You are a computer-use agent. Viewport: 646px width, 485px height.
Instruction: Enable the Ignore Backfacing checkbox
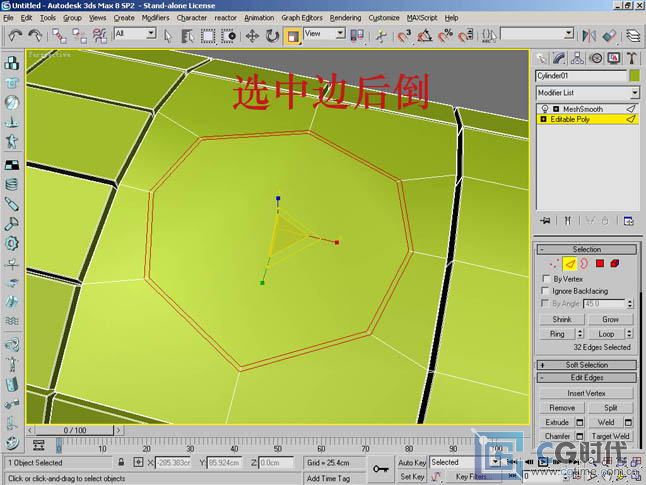(545, 291)
